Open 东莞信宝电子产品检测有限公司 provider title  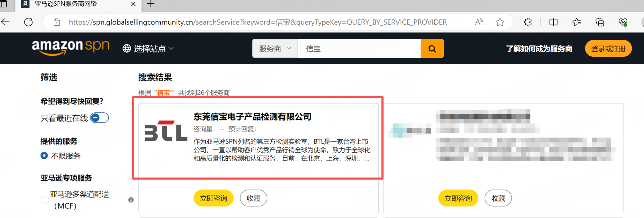pyautogui.click(x=252, y=117)
